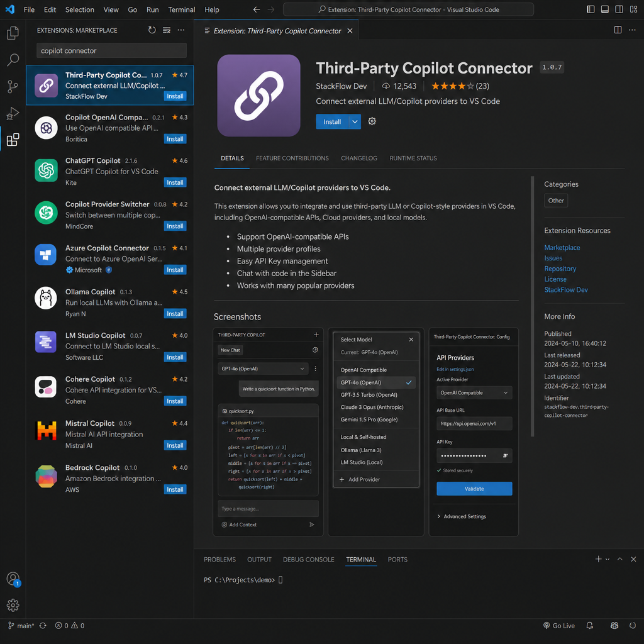This screenshot has height=644, width=644.
Task: Open the Repository resource link
Action: tap(560, 269)
